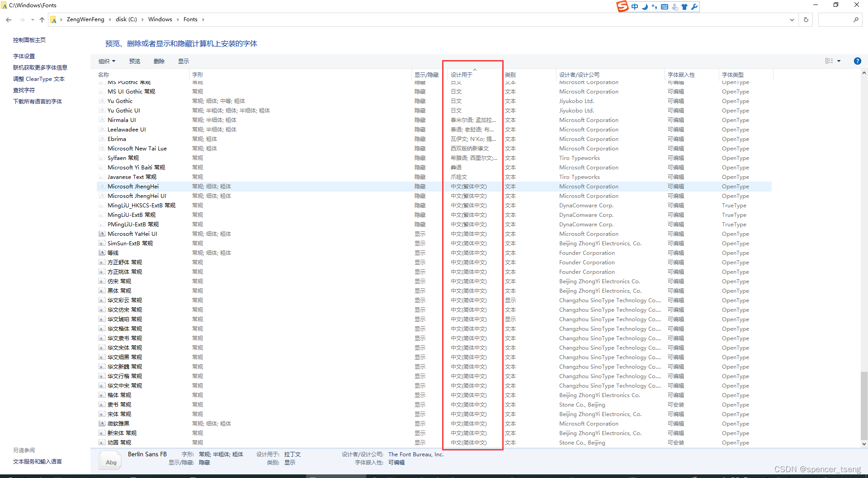Toggle punctuation mode on the IME toolbar

point(654,7)
